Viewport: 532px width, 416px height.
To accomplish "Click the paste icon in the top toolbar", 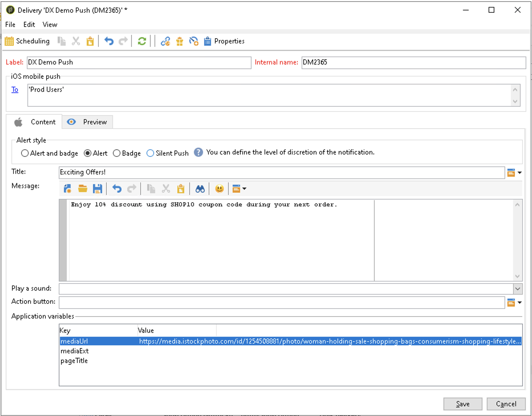I will [x=90, y=41].
